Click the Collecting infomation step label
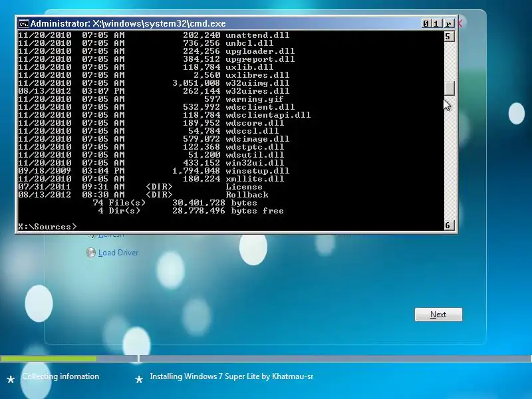Screen dimensions: 532x399 click(61, 376)
